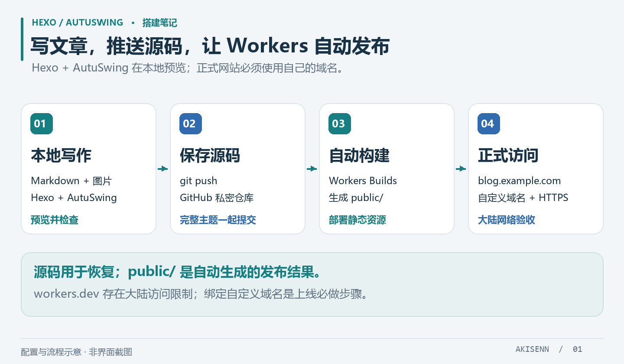Select the 自动构建 card heading
This screenshot has width=624, height=364.
coord(359,155)
